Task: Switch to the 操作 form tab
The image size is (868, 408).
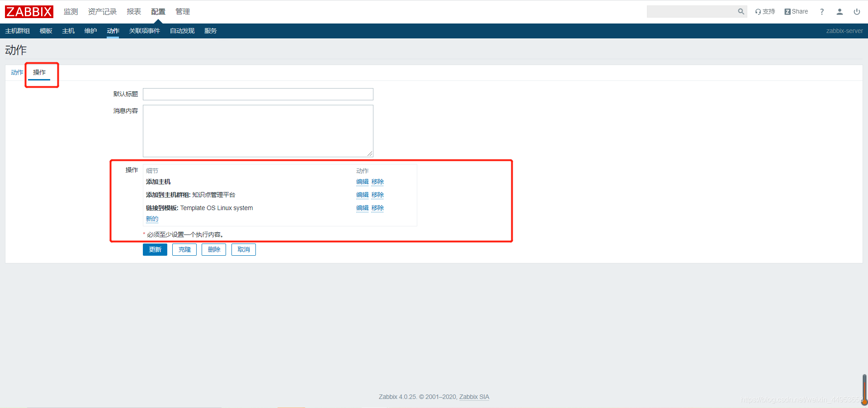Action: click(x=39, y=72)
